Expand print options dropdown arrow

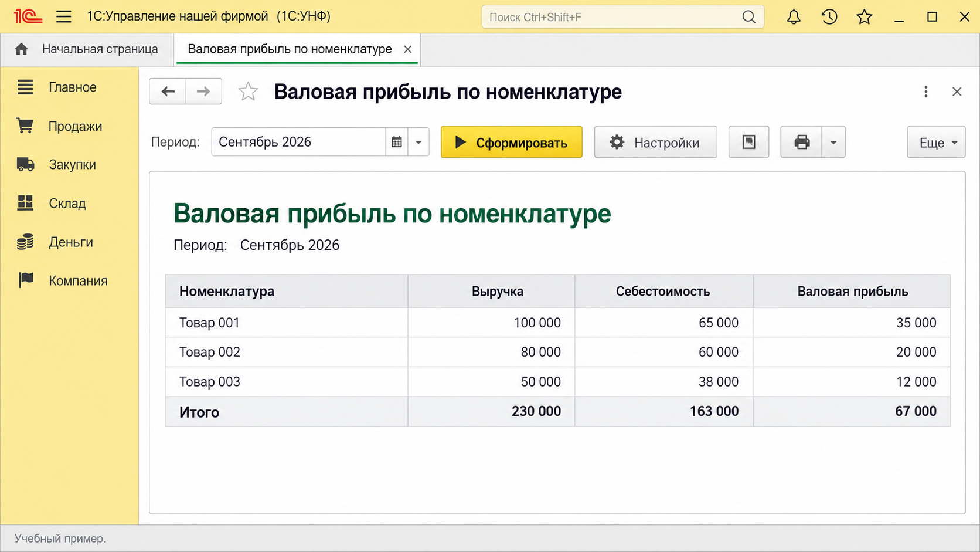click(833, 142)
